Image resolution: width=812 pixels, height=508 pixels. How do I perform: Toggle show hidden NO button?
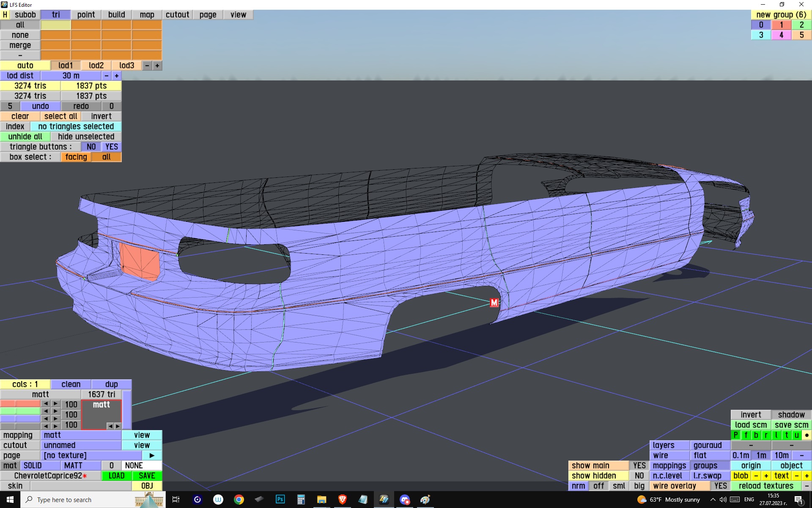(x=639, y=476)
